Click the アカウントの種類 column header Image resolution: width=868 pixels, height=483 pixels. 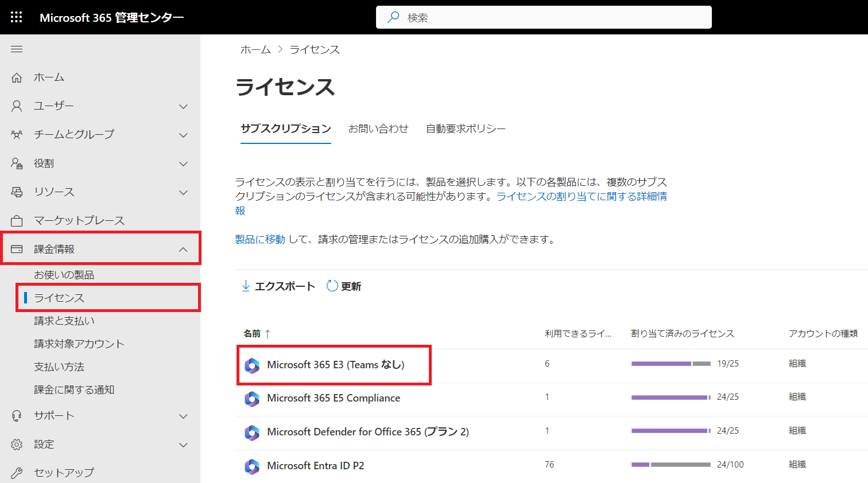(x=823, y=334)
